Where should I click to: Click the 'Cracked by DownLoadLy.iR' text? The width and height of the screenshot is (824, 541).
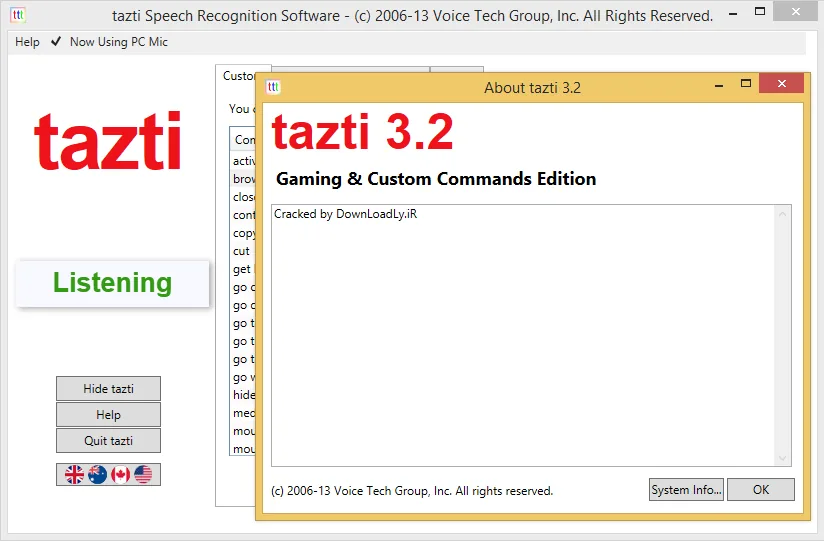tap(345, 214)
